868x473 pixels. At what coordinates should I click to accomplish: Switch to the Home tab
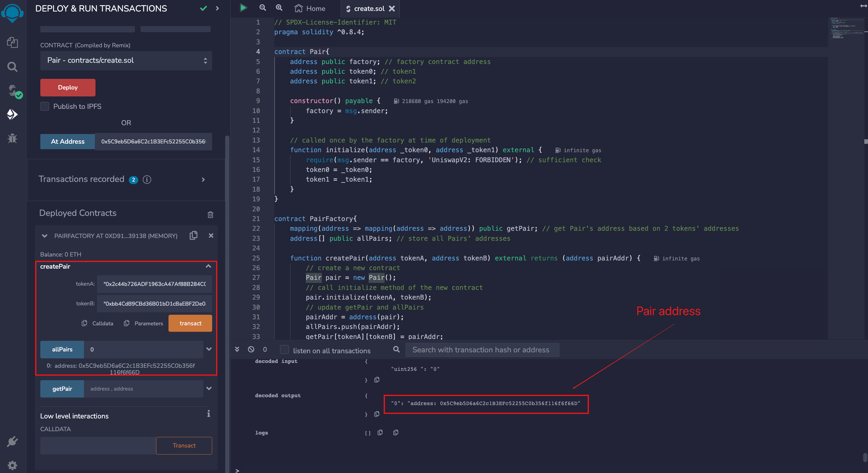click(310, 8)
